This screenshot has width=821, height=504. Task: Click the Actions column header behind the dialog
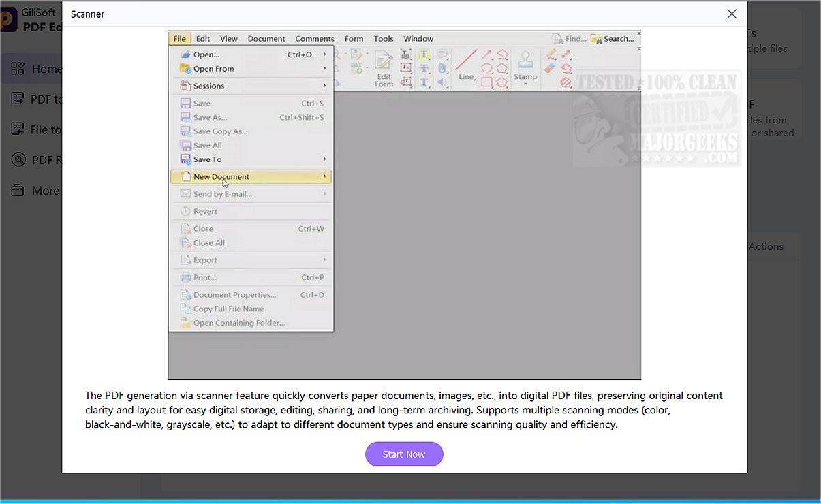pyautogui.click(x=766, y=247)
